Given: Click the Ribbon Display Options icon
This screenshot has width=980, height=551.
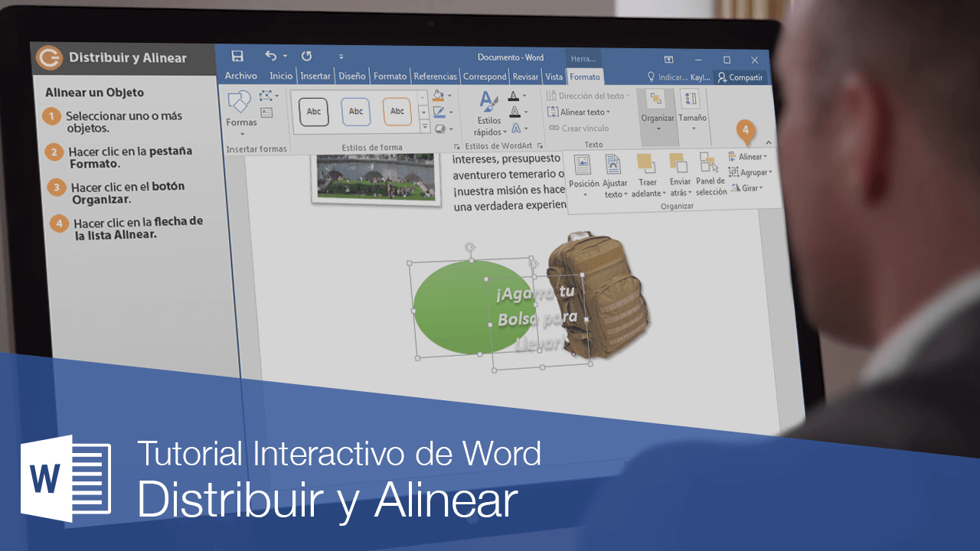Looking at the screenshot, I should (x=668, y=60).
